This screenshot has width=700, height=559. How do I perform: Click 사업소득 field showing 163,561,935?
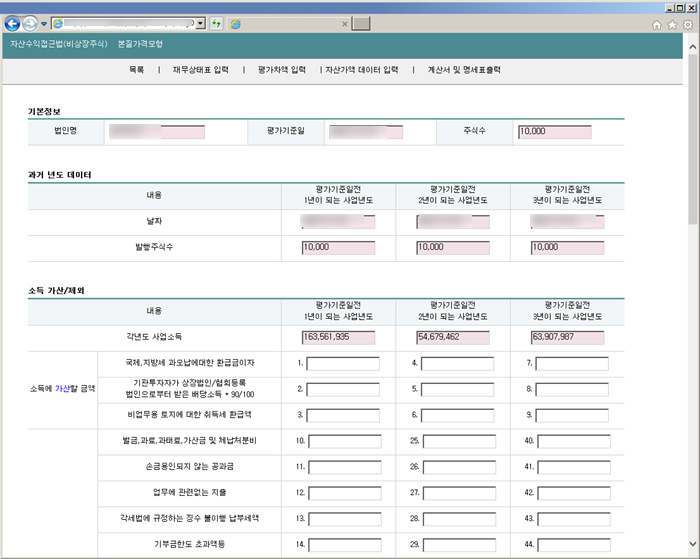(x=338, y=337)
